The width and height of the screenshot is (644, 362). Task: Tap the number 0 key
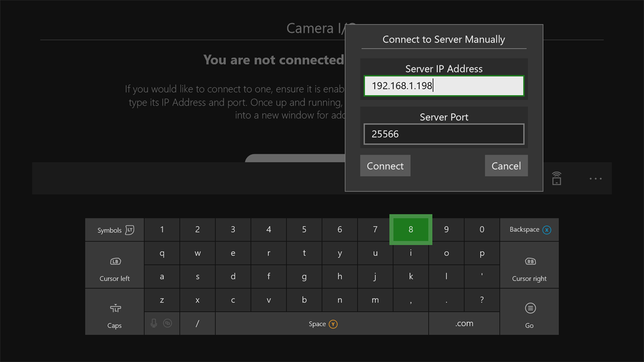pyautogui.click(x=482, y=230)
